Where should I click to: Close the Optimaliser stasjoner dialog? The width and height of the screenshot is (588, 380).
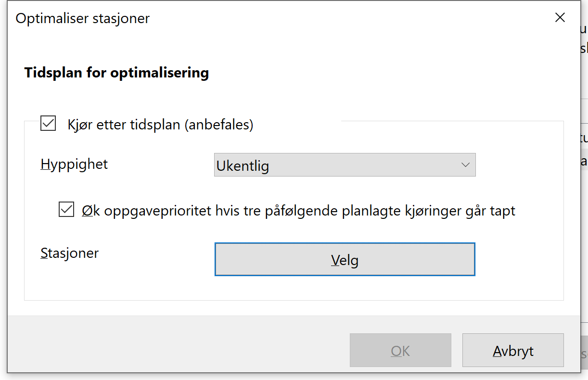pos(560,17)
